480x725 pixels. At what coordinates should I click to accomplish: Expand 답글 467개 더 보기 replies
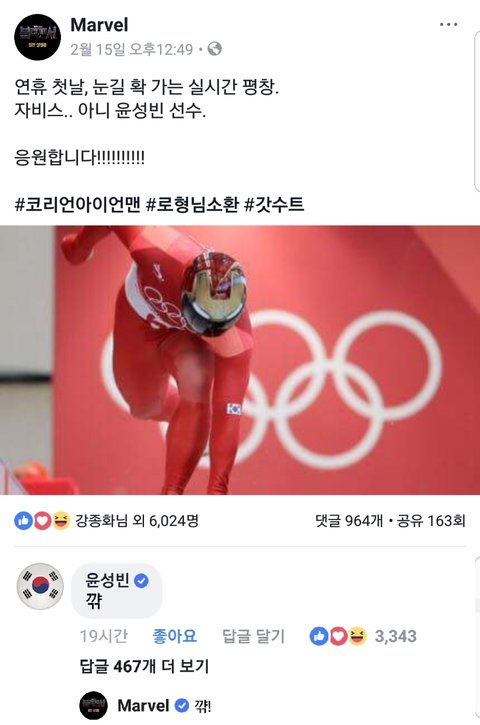click(145, 666)
